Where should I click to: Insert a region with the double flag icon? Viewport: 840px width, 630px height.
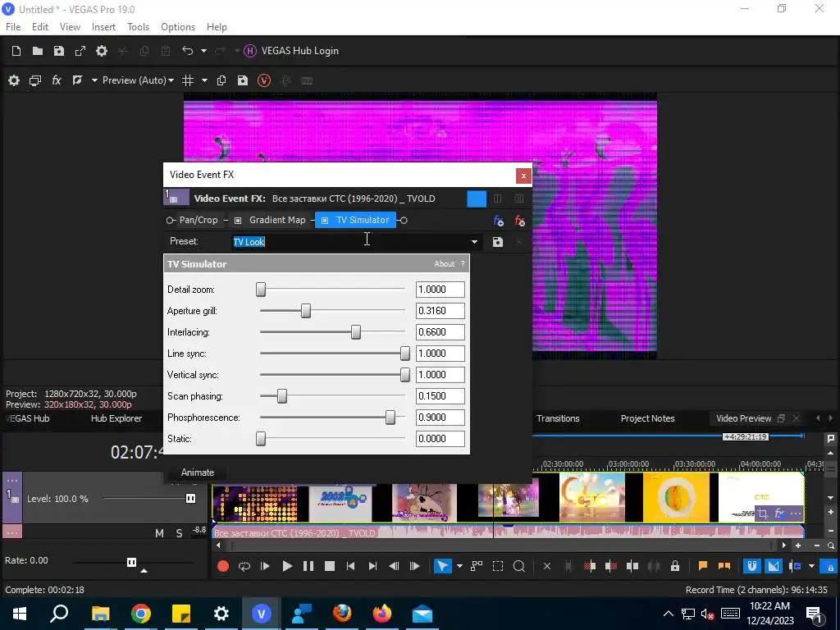tap(724, 566)
